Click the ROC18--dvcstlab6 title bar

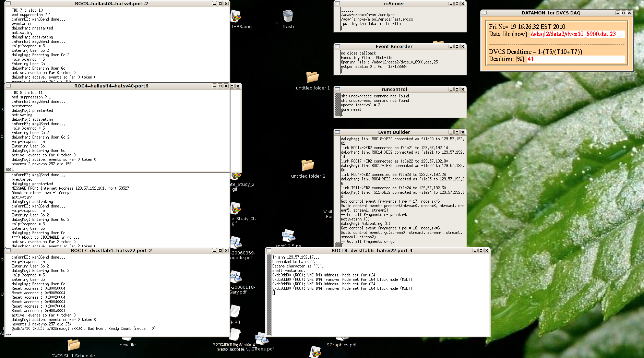click(372, 250)
